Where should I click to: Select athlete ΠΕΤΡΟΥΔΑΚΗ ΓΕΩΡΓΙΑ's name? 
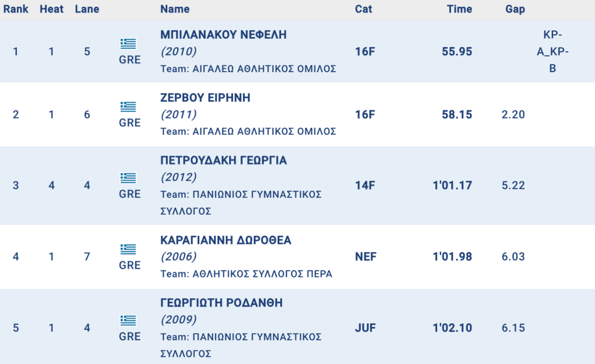pos(223,161)
